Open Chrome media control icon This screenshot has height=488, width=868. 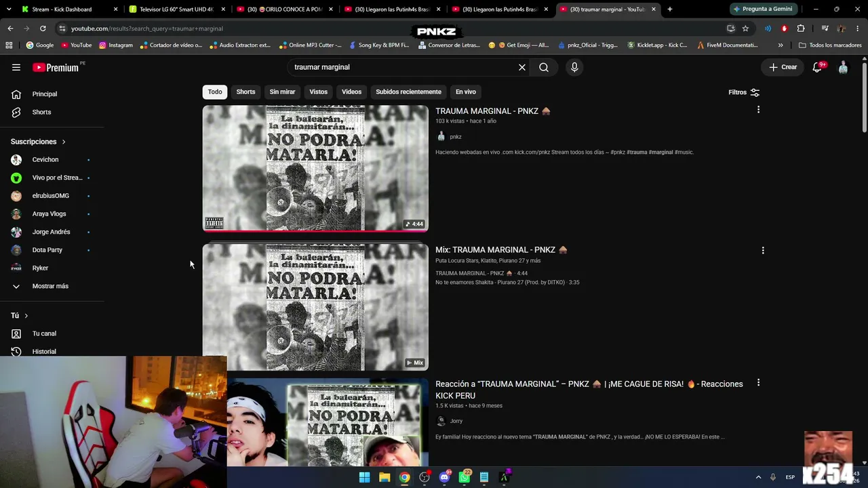tap(825, 28)
